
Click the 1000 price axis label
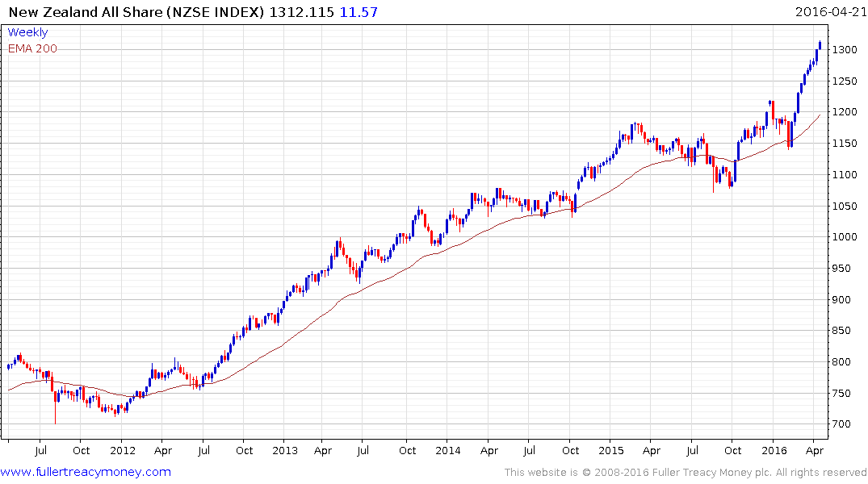(x=845, y=236)
